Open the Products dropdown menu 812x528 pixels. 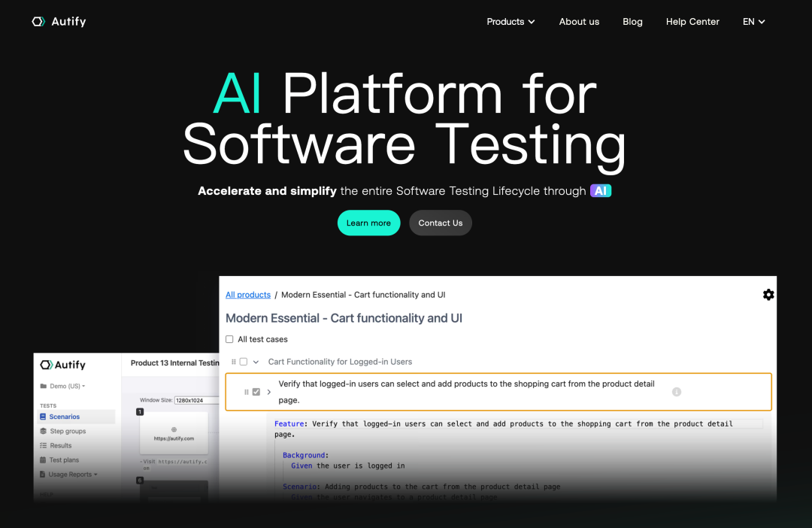click(x=511, y=22)
